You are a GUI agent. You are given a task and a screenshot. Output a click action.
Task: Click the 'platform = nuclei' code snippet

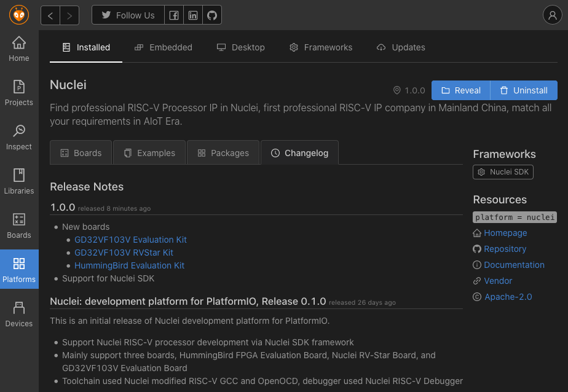(515, 217)
